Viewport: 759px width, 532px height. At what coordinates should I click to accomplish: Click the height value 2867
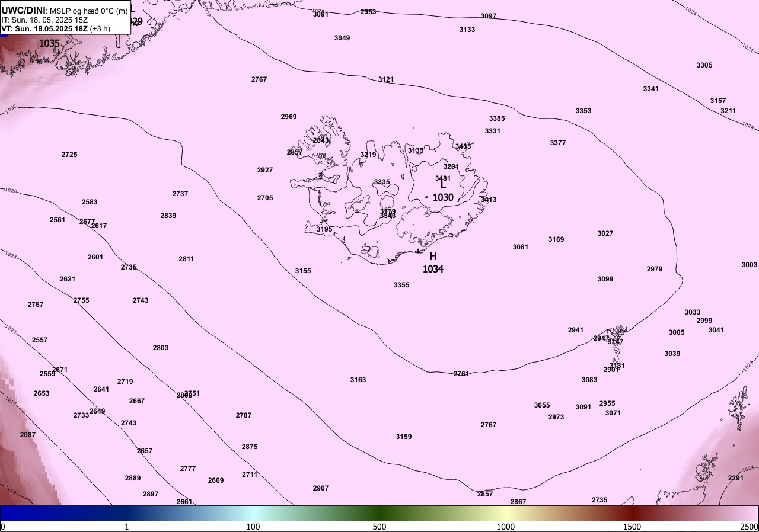(518, 502)
